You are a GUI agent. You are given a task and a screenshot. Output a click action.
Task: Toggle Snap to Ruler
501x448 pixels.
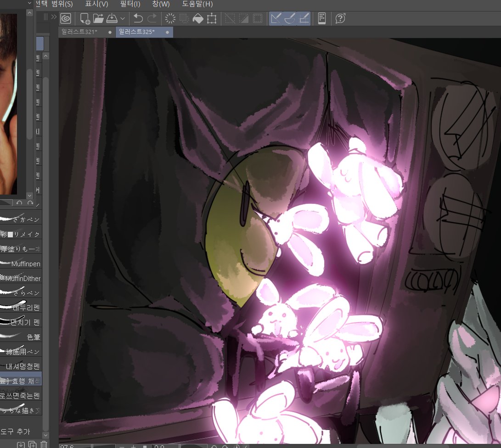[276, 18]
